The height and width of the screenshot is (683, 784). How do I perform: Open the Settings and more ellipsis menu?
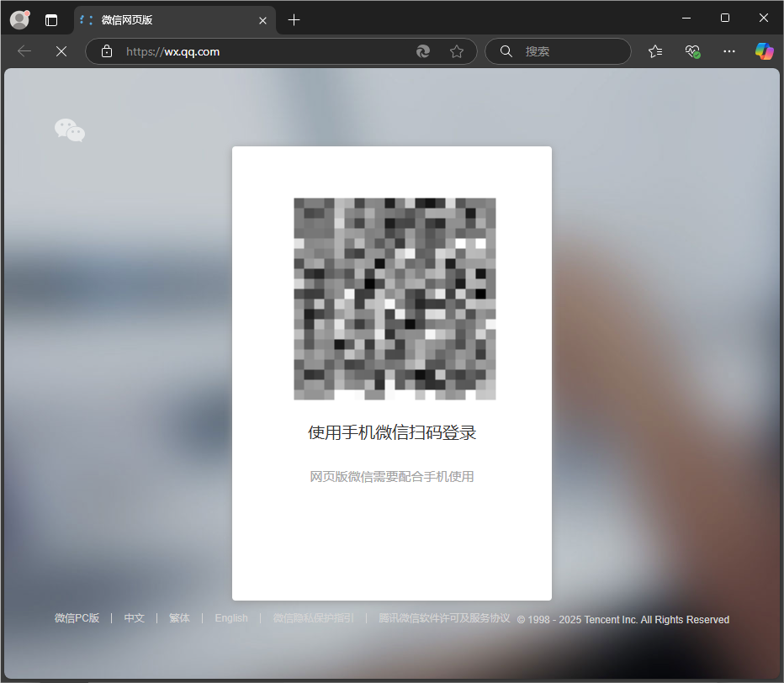click(728, 51)
